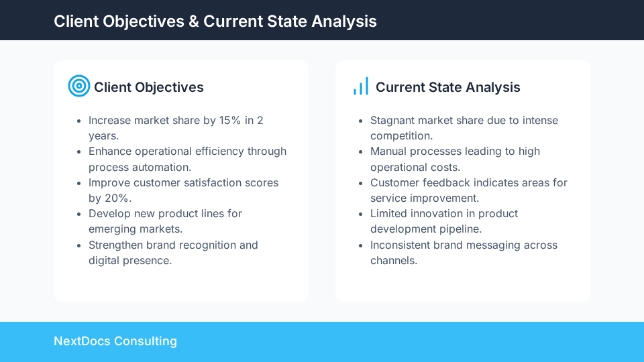Click the Current State Analysis card heading
The image size is (644, 362).
(447, 87)
